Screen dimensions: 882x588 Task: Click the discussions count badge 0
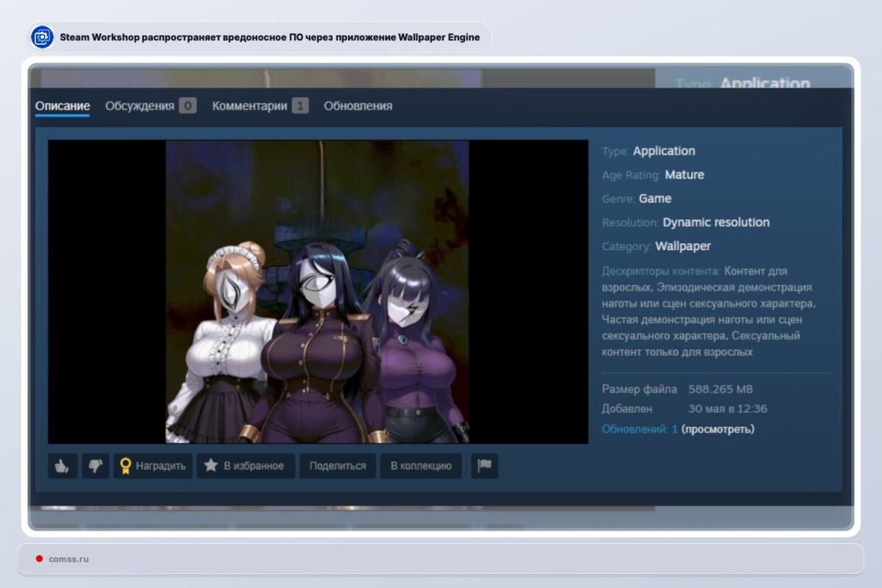pos(187,106)
